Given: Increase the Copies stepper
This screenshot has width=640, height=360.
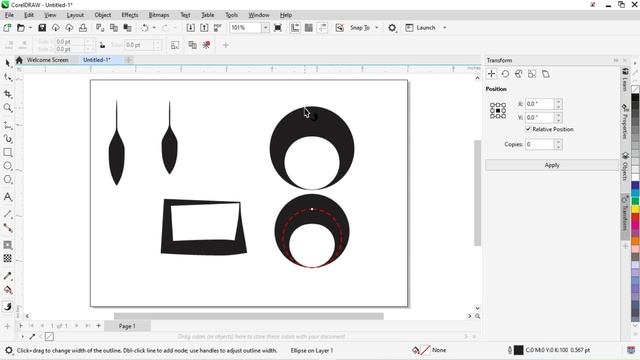Looking at the screenshot, I should click(558, 142).
